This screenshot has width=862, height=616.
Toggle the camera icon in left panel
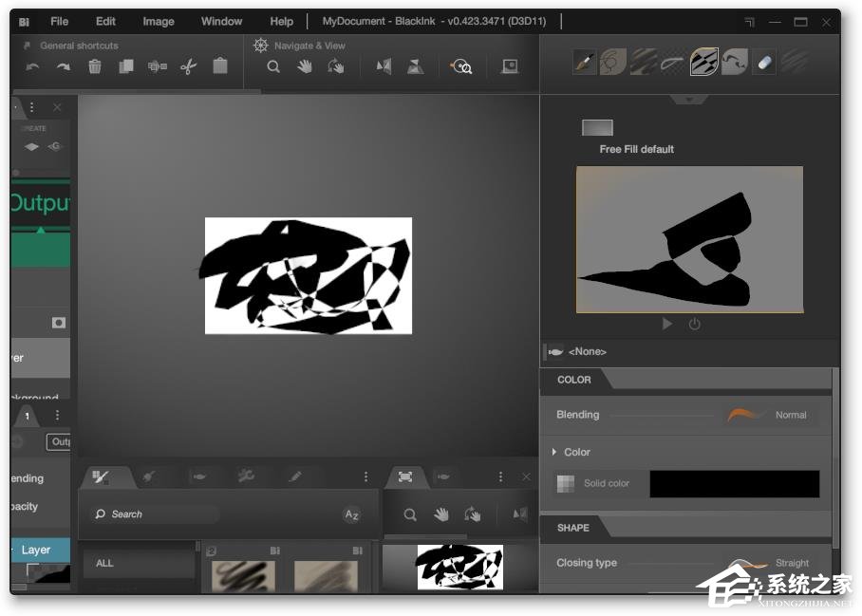tap(59, 323)
